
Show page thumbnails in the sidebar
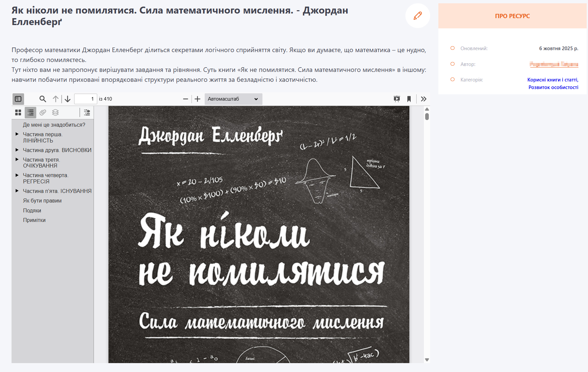[x=18, y=112]
